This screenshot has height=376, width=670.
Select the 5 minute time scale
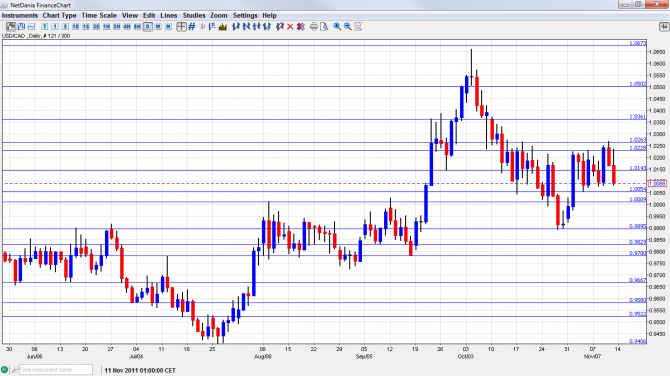[65, 26]
